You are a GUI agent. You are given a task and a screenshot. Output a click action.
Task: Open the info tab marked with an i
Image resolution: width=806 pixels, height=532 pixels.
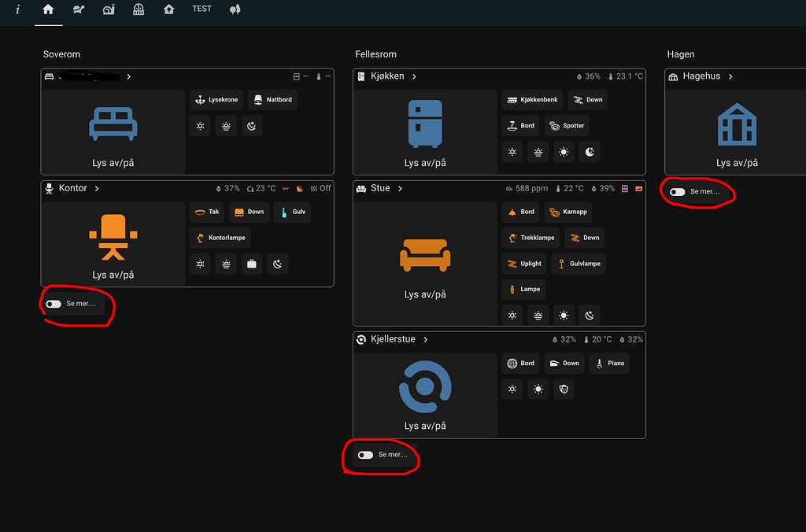pos(17,9)
